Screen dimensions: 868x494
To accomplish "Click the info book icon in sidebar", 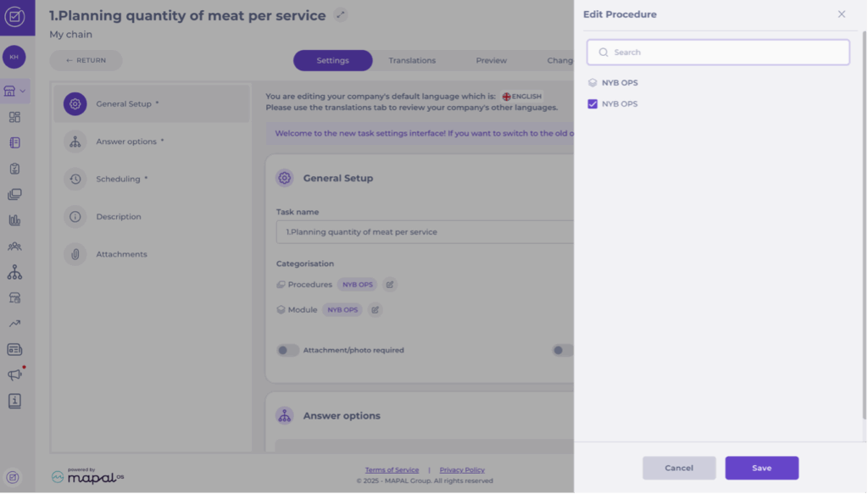I will pos(14,401).
